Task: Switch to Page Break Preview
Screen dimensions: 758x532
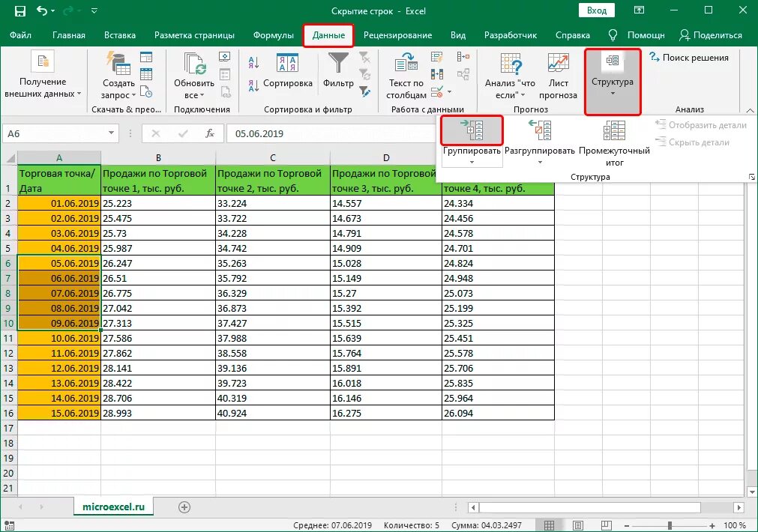Action: (x=607, y=525)
